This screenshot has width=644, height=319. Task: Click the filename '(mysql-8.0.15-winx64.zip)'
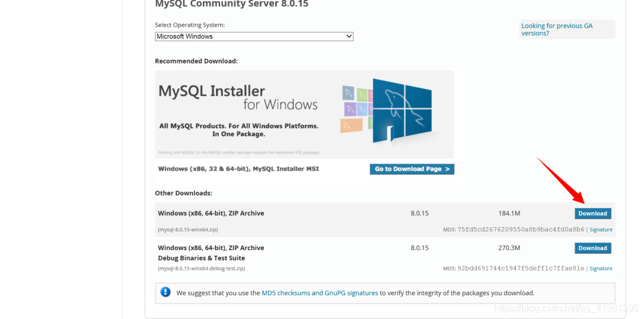coord(188,230)
